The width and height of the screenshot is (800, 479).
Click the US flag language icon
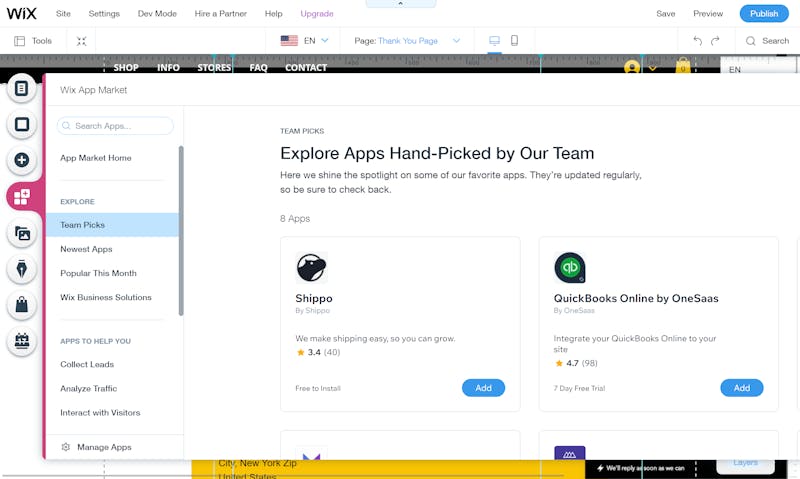click(289, 41)
